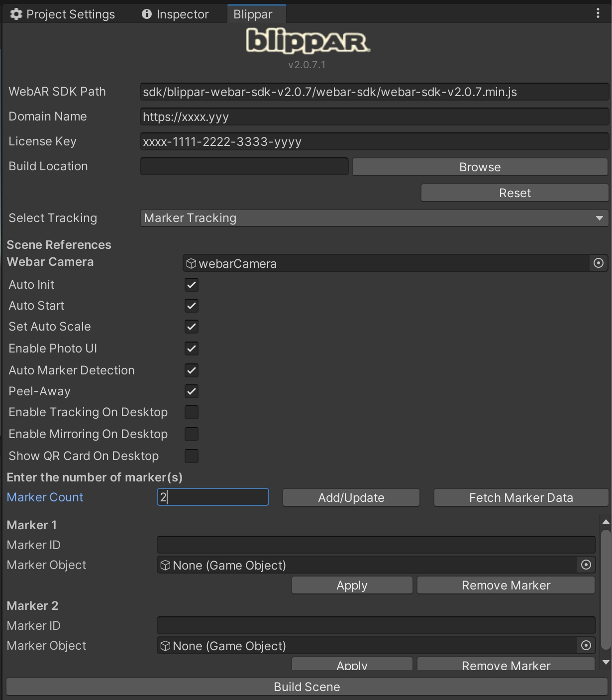This screenshot has width=612, height=700.
Task: Switch to the Project Settings tab
Action: [x=63, y=14]
